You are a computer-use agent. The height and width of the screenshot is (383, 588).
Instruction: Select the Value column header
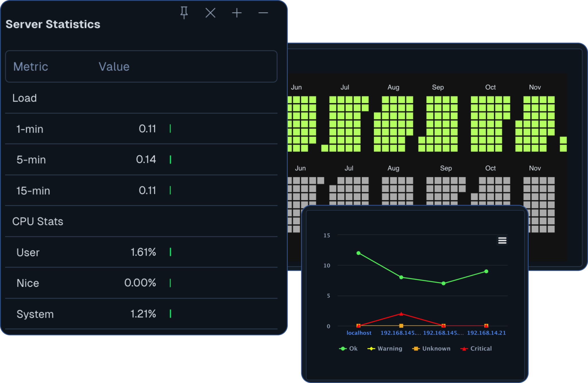pos(114,67)
